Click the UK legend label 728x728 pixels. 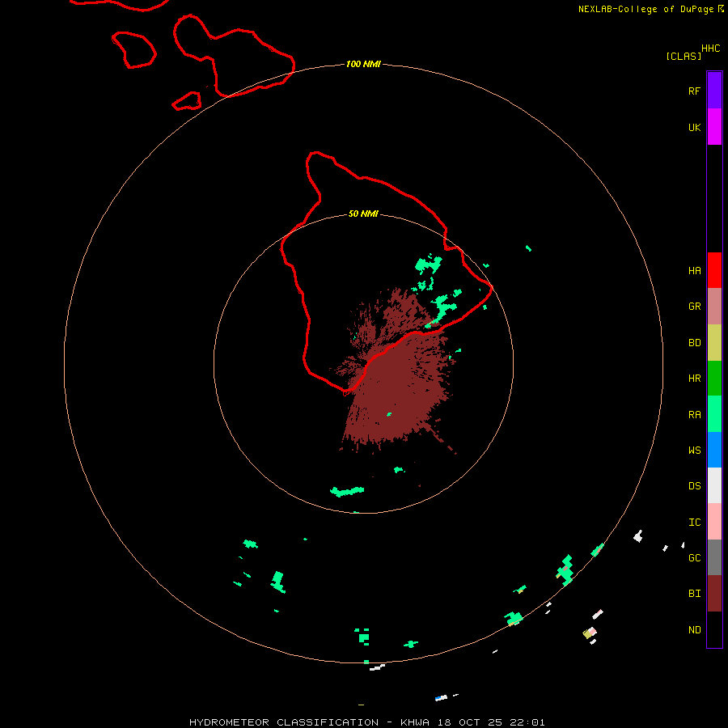(x=694, y=128)
